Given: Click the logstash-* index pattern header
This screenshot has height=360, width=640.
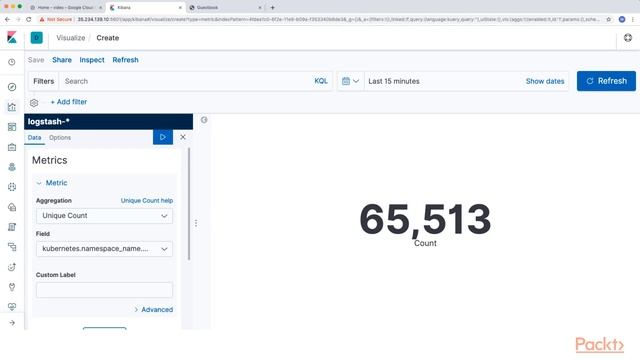Looking at the screenshot, I should click(x=109, y=122).
